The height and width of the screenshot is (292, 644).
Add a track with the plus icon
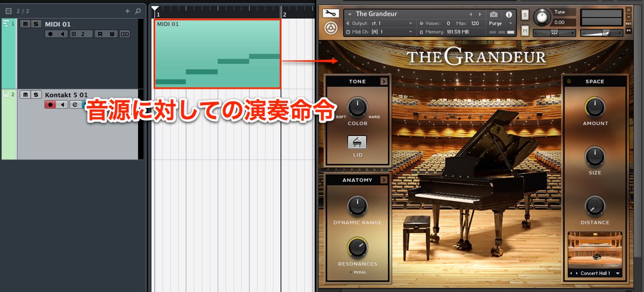coord(127,11)
